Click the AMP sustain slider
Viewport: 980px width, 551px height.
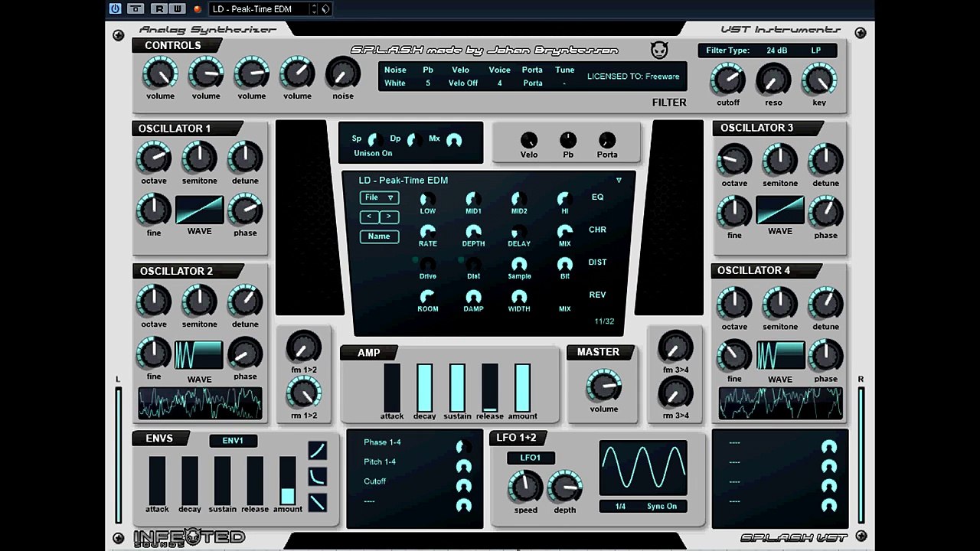pos(457,387)
